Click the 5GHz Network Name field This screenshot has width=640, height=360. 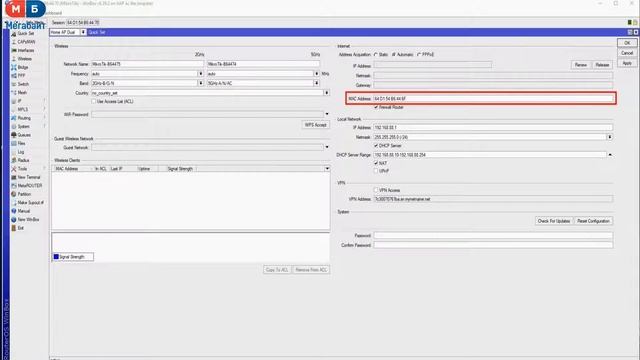263,64
